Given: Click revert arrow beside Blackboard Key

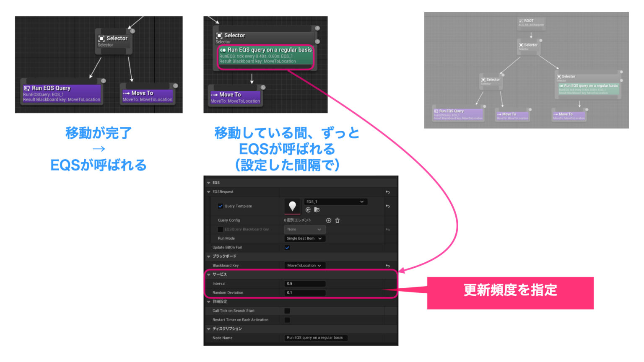Looking at the screenshot, I should 388,265.
